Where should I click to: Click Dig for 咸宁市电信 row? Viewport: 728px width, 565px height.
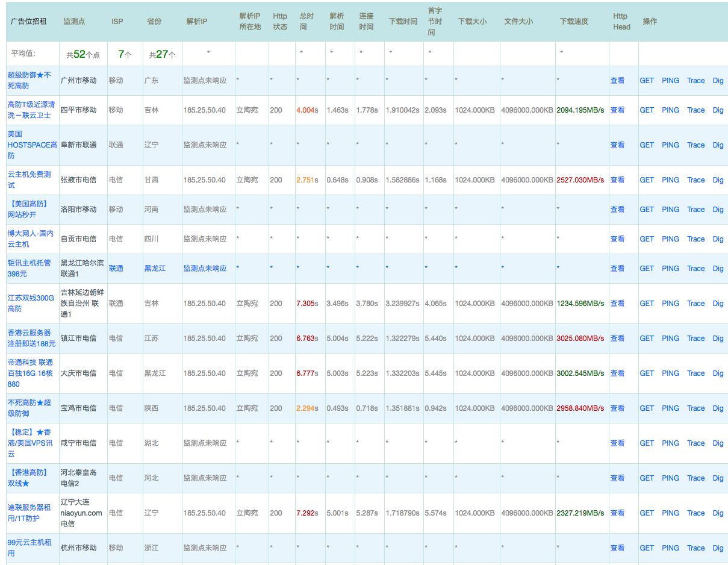point(718,443)
